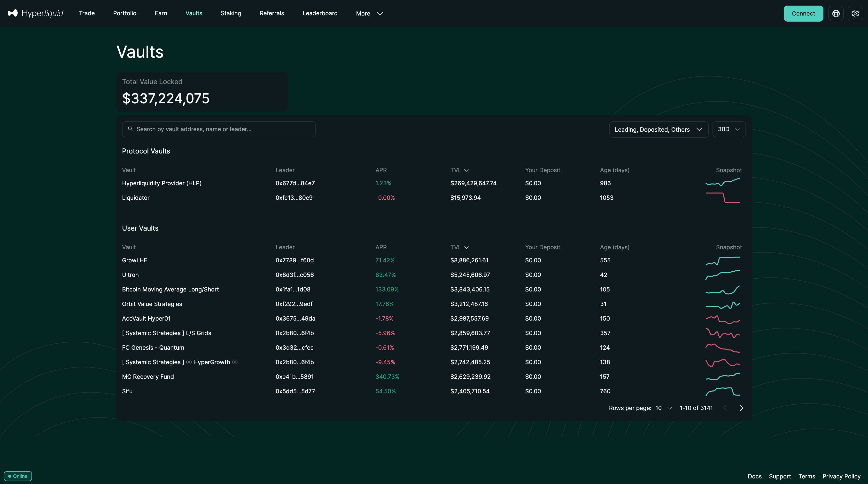
Task: Click the Hyperliquid logo icon
Action: (12, 13)
